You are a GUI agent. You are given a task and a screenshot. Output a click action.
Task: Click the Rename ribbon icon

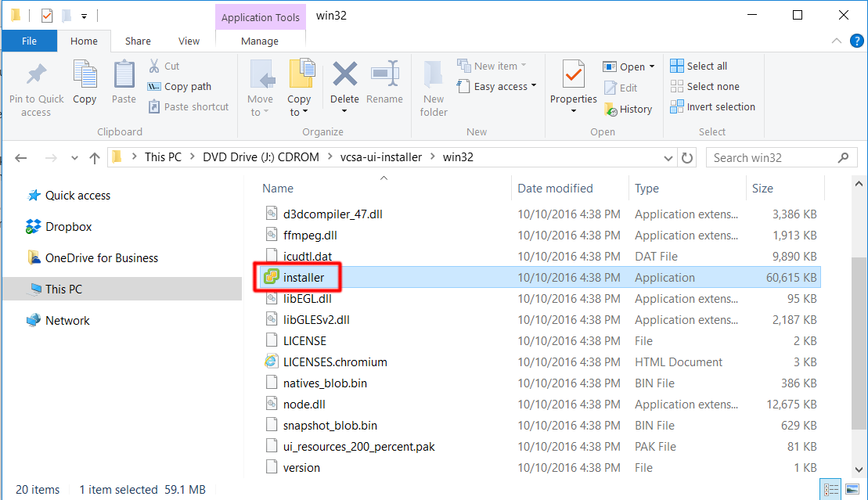385,74
